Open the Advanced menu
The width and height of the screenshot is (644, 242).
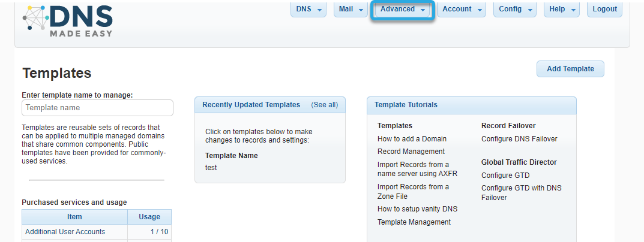[x=403, y=9]
